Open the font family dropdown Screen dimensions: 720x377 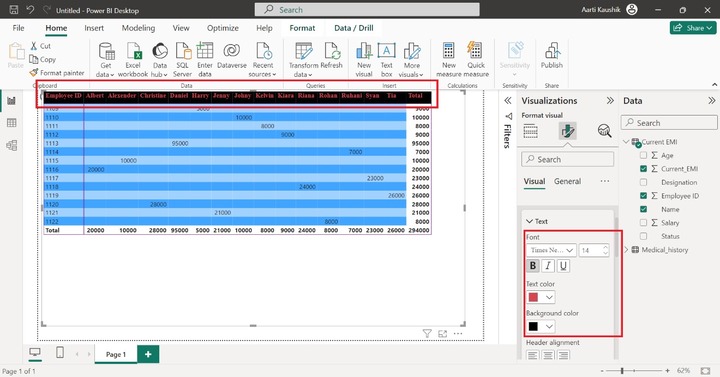[x=551, y=250]
